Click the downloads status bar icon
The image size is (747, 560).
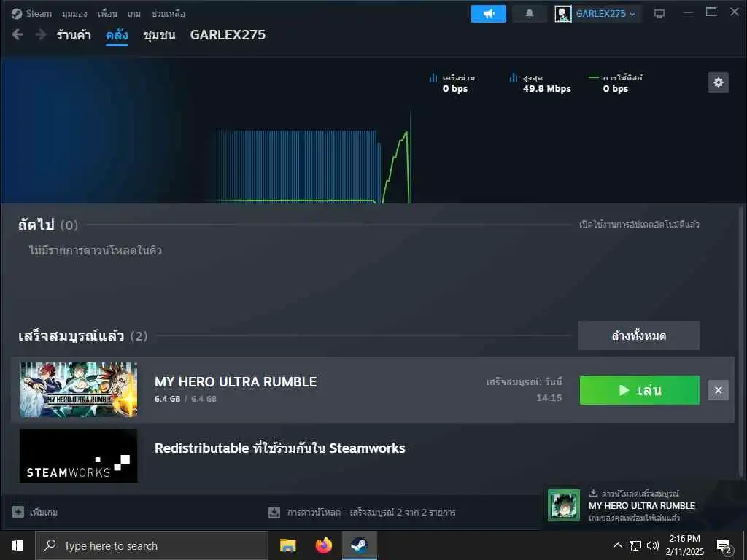click(x=274, y=513)
